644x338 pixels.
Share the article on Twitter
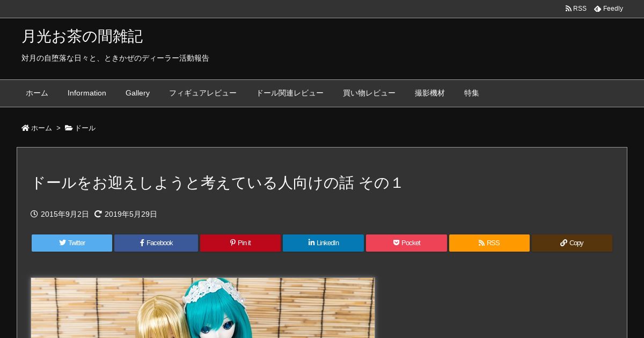pyautogui.click(x=72, y=243)
